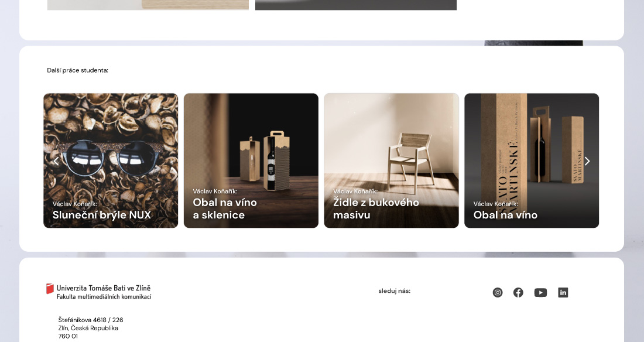Viewport: 644px width, 342px height.
Task: Click the Štefánikova 4618 / 226 address
Action: pyautogui.click(x=91, y=320)
